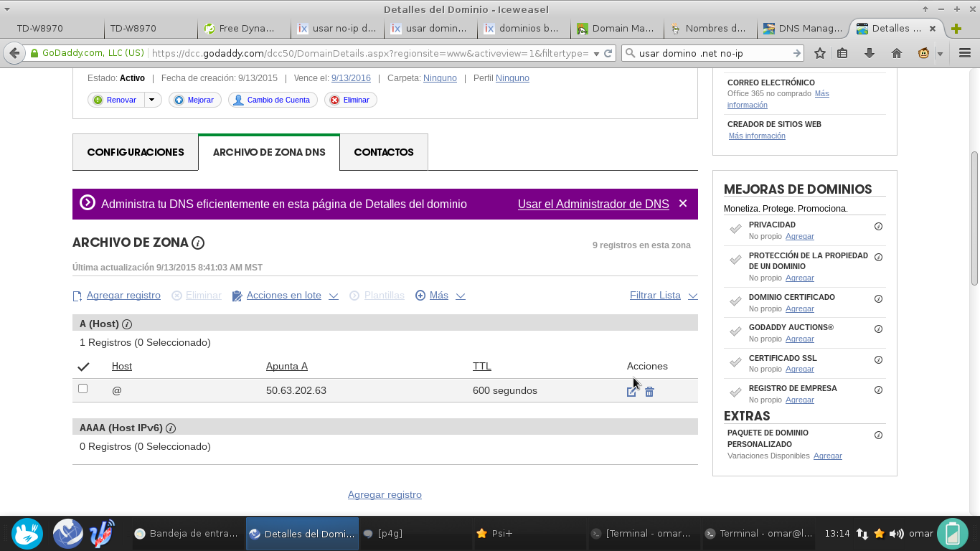This screenshot has width=980, height=551.
Task: Click the DOMINIO CERTIFICADO info icon
Action: (x=878, y=298)
